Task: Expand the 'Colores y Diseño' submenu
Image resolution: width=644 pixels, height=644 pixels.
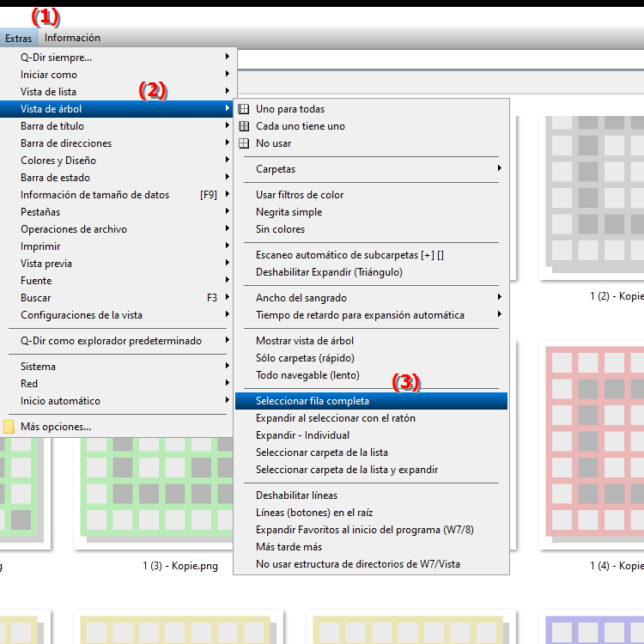Action: point(116,161)
